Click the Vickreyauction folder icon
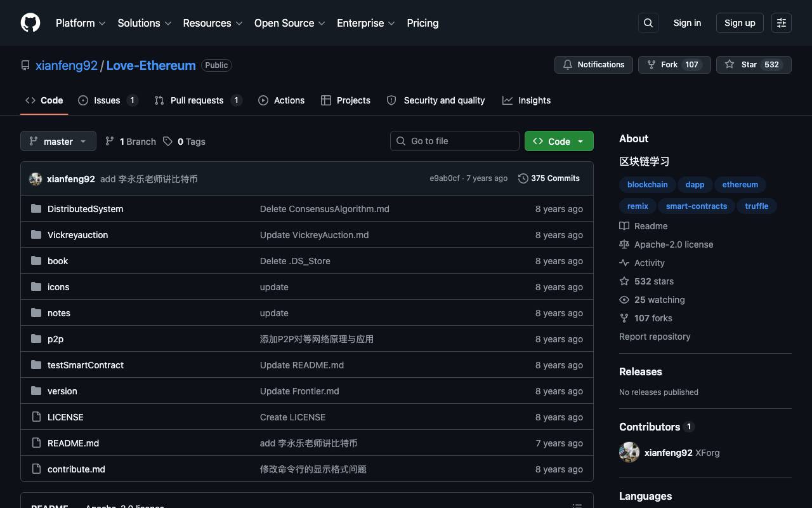This screenshot has height=508, width=812. point(36,234)
